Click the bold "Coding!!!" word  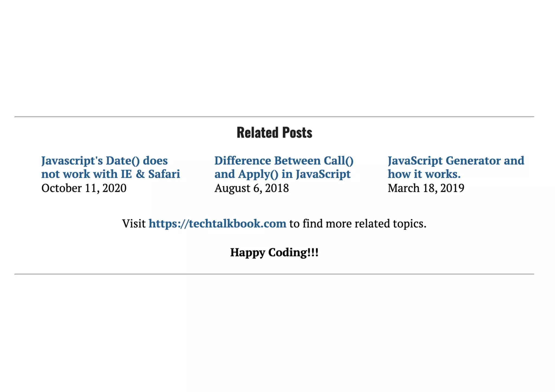click(293, 252)
